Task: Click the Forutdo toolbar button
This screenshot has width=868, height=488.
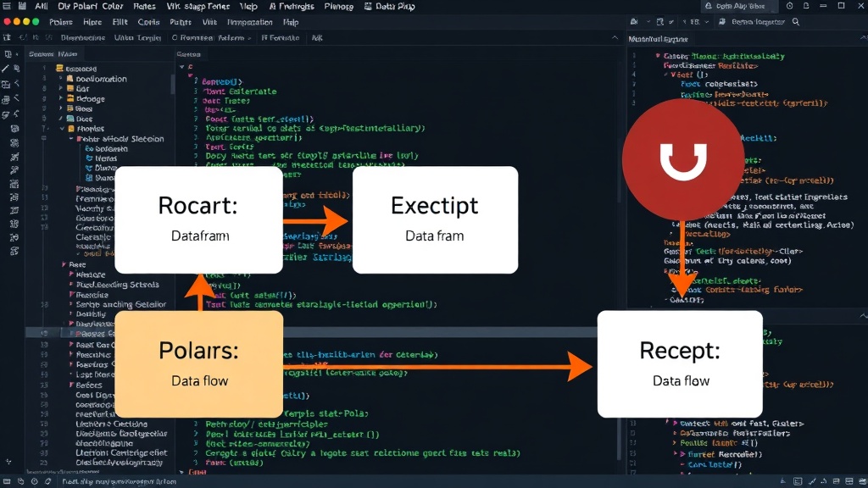Action: [280, 38]
